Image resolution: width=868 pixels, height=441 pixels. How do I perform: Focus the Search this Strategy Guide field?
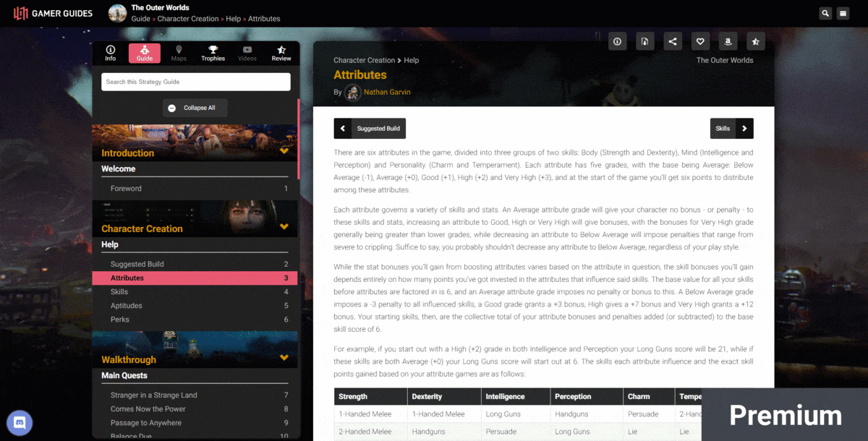pyautogui.click(x=196, y=82)
